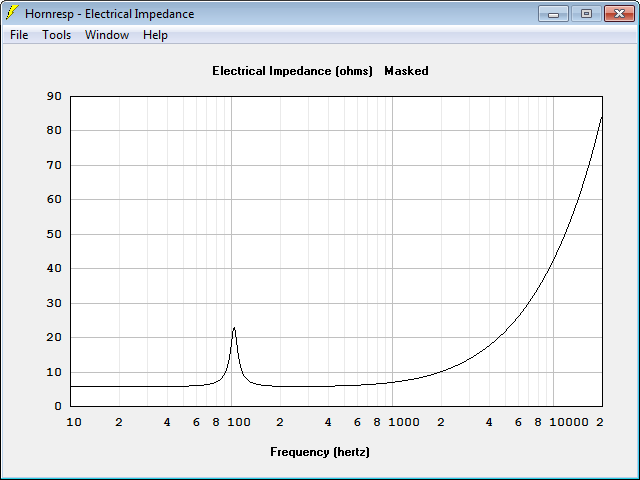This screenshot has height=480, width=640.
Task: Open the Tools menu
Action: (x=57, y=35)
